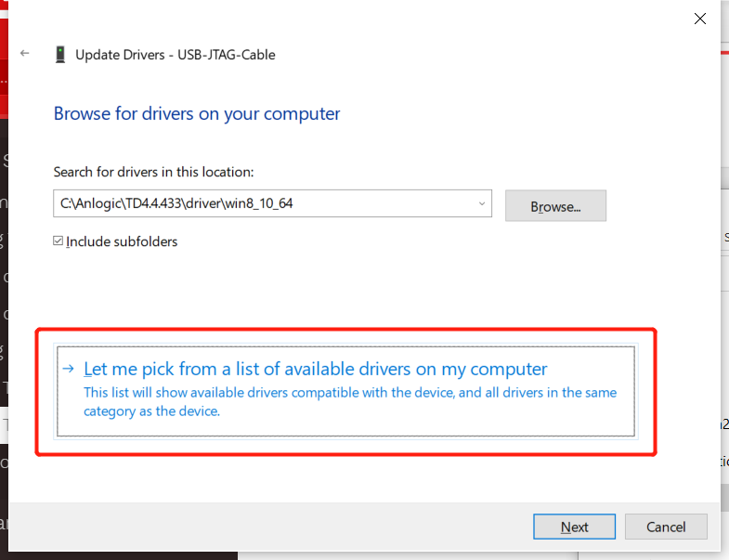Open the driver location dropdown arrow
The width and height of the screenshot is (729, 560).
click(x=482, y=203)
